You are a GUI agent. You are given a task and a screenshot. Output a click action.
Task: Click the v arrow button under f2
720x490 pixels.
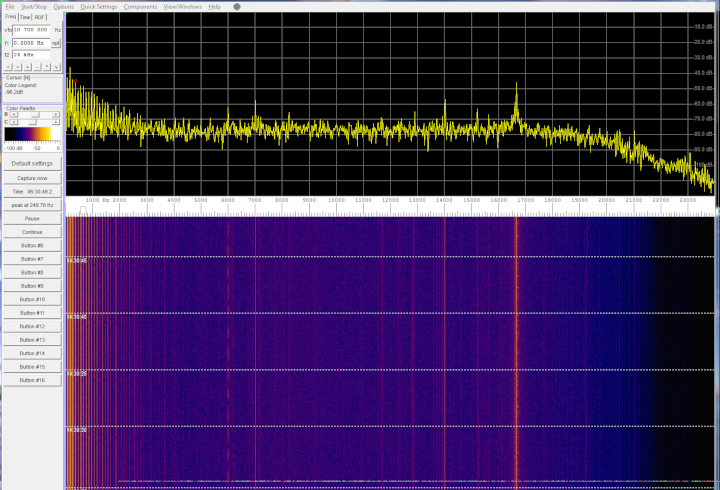click(56, 67)
